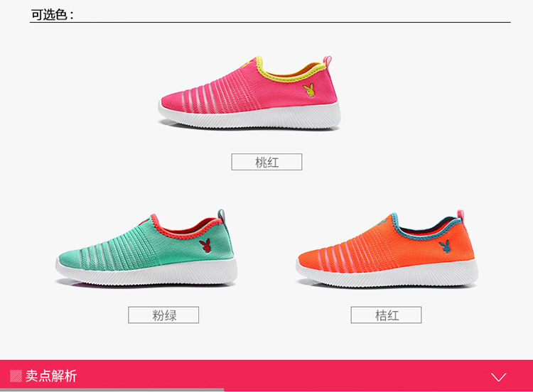Click blue rabbit logo on orange shoe
This screenshot has height=392, width=533.
pyautogui.click(x=445, y=246)
